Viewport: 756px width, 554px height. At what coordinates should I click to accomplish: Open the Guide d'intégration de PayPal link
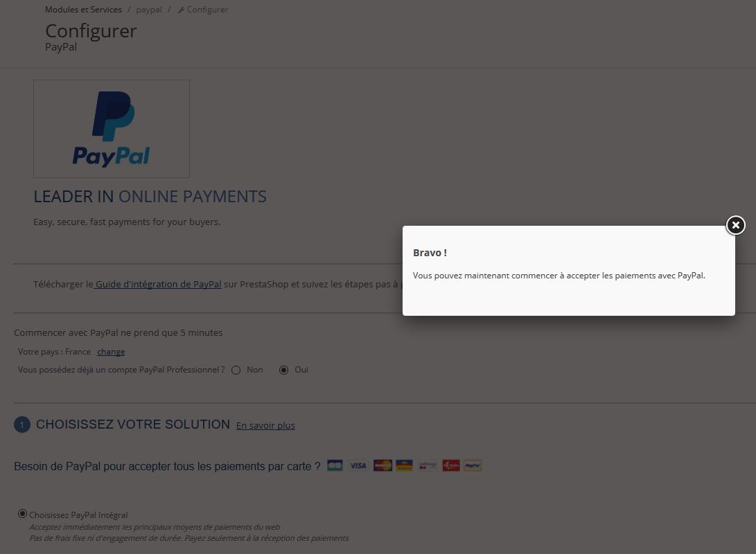[x=158, y=284]
